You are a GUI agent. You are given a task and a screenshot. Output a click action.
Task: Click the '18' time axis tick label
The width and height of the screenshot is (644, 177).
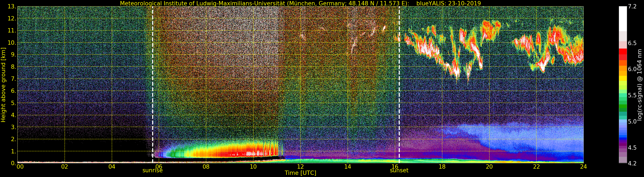442,166
